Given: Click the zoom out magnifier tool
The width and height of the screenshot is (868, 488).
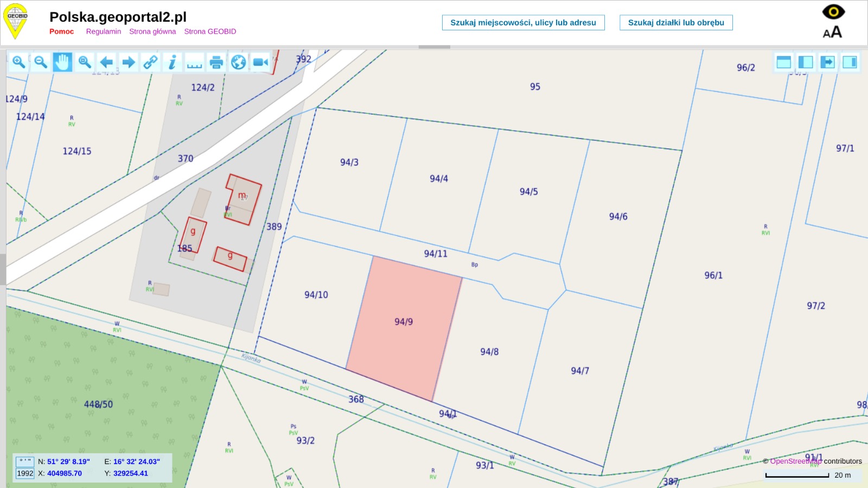Looking at the screenshot, I should click(x=41, y=62).
